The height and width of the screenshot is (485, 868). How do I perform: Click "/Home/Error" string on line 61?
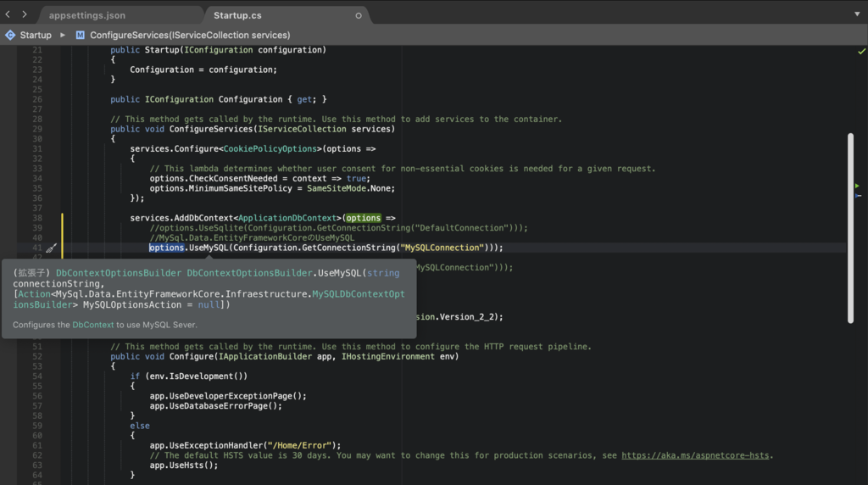coord(299,445)
